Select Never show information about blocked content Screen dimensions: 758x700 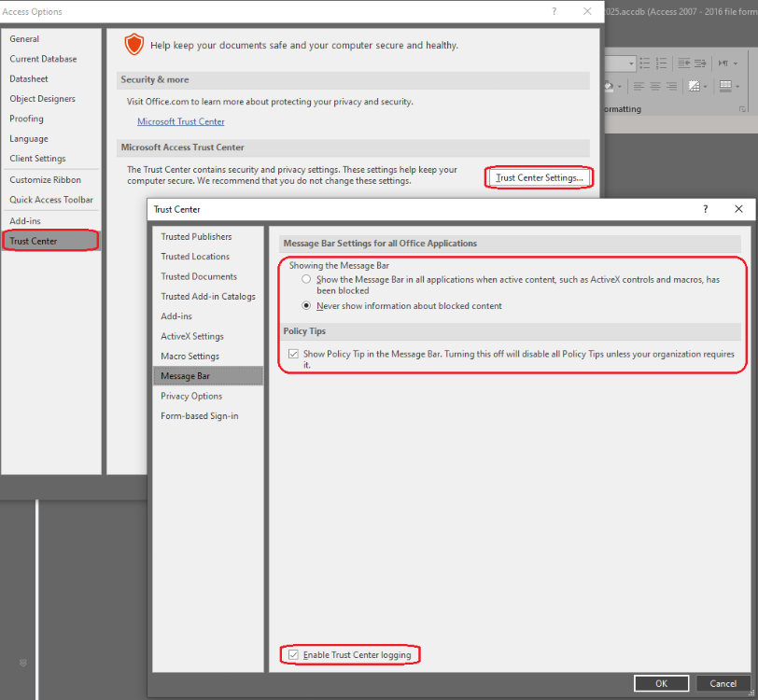coord(306,305)
